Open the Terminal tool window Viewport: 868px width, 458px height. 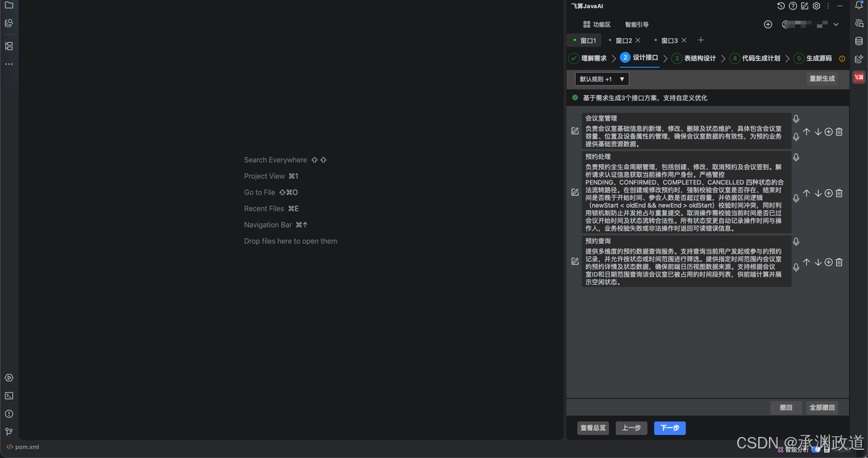point(9,396)
